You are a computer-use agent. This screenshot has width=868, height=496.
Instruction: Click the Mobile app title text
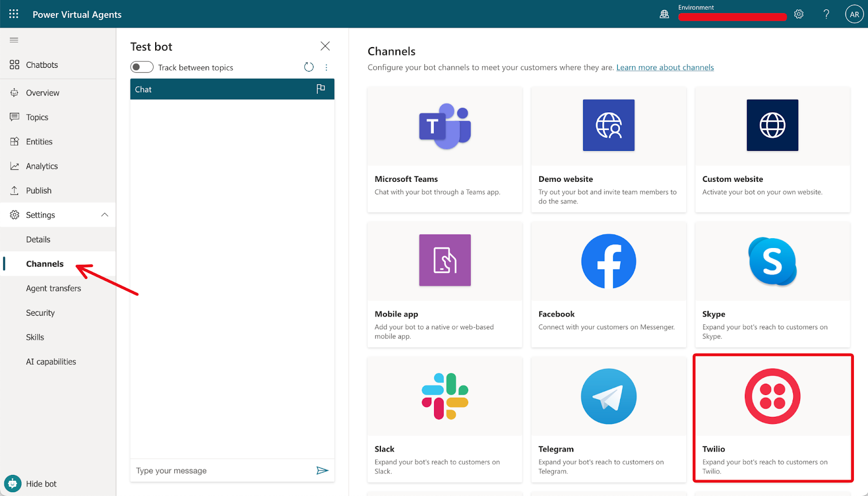pos(396,314)
